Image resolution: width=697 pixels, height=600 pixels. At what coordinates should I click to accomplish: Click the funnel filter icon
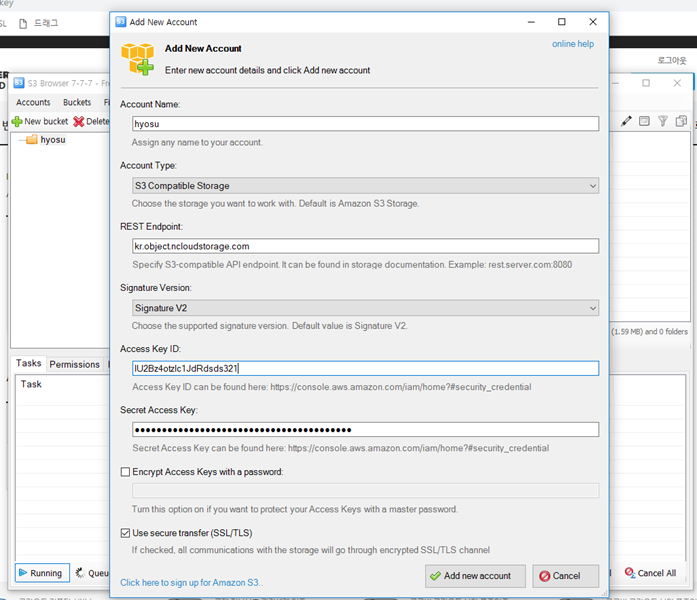(x=663, y=121)
